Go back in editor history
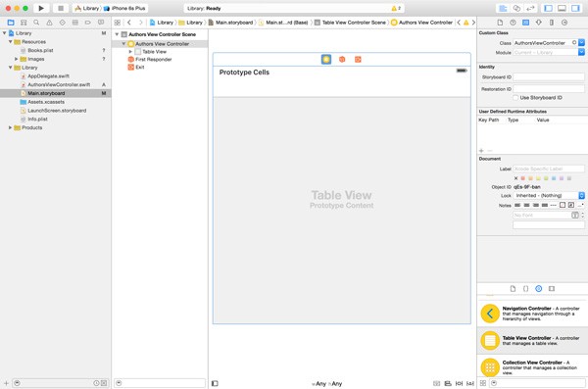The image size is (588, 389). click(x=129, y=23)
